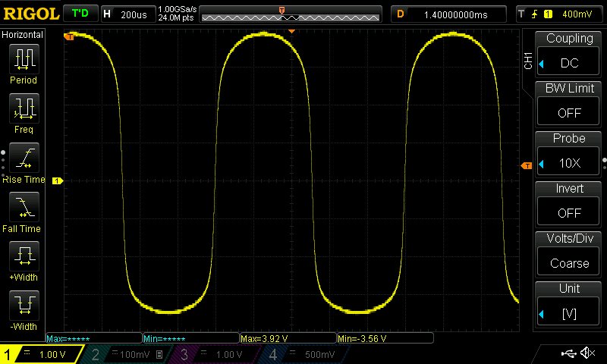Open the Probe 10X ratio selector

(x=569, y=154)
